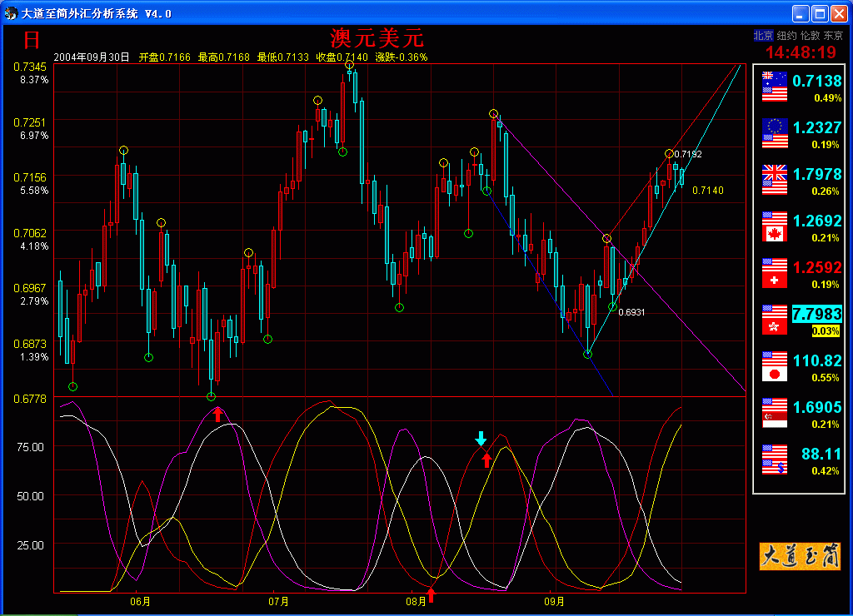
Task: Select the Euro/US flag currency pair icon
Action: coord(775,133)
